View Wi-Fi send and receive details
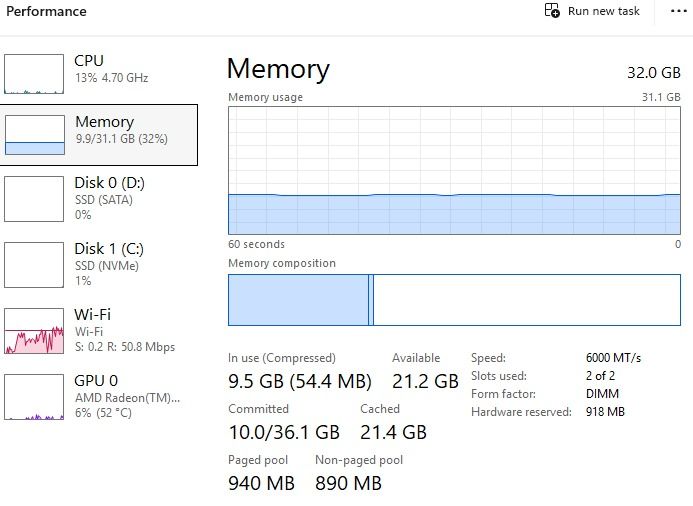The height and width of the screenshot is (506, 693). [99, 331]
